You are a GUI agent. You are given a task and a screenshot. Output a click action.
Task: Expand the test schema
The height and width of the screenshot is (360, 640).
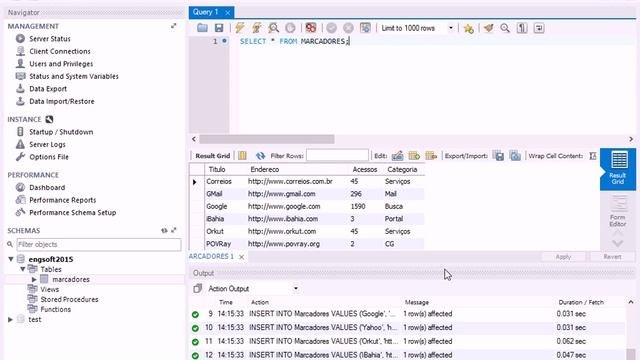point(11,320)
